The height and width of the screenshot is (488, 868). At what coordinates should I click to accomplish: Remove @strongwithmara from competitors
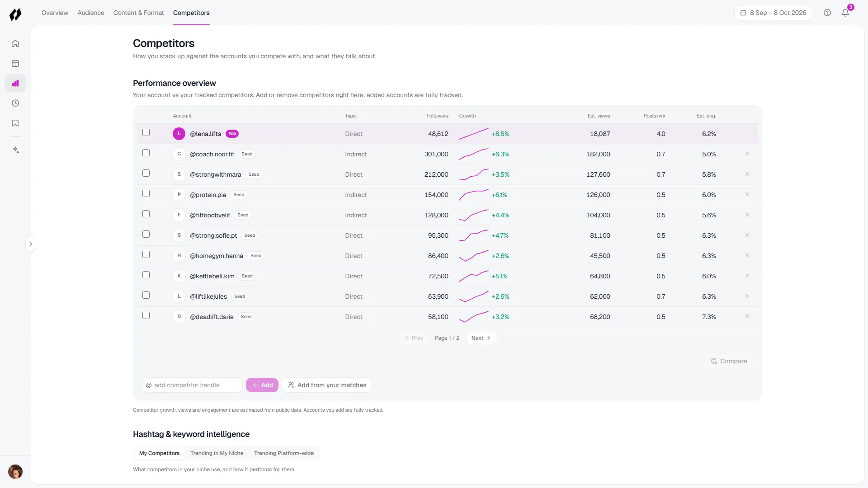(747, 174)
